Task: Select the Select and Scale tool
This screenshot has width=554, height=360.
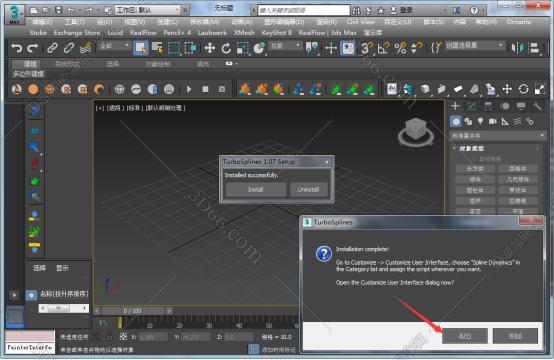Action: coord(243,48)
